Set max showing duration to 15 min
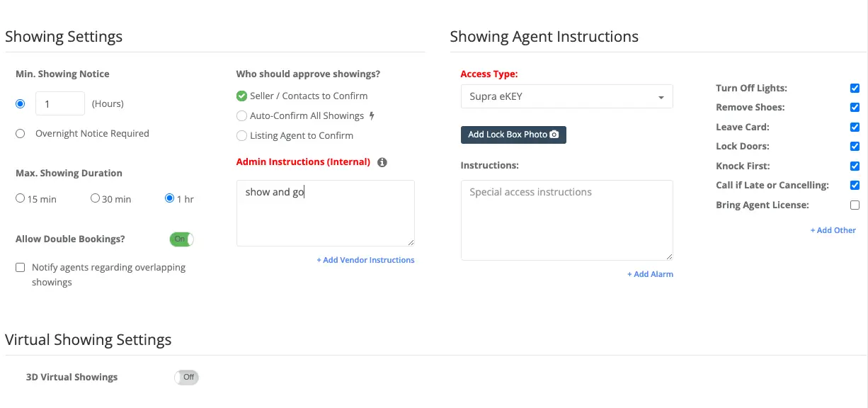 point(21,199)
